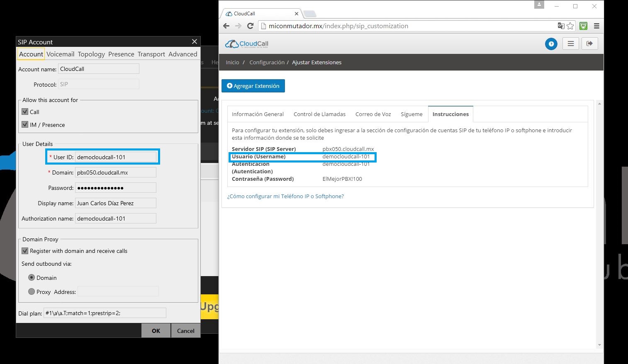Screen dimensions: 628x364
Task: Click the page scrollbar up arrow
Action: point(599,103)
